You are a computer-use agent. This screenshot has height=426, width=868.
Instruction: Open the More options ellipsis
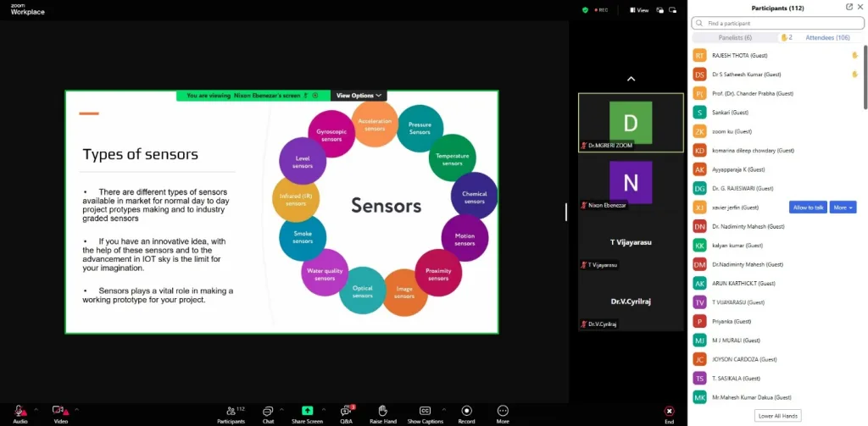pos(503,411)
